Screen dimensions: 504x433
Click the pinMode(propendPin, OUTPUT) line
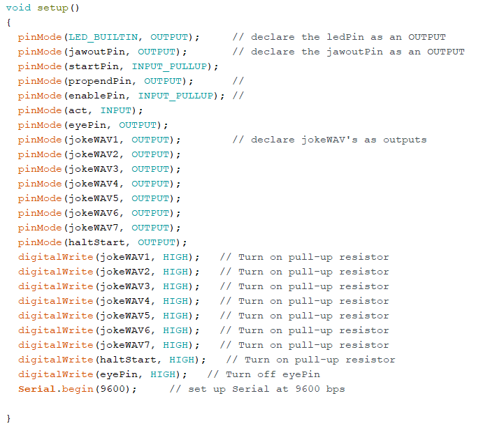(x=106, y=81)
